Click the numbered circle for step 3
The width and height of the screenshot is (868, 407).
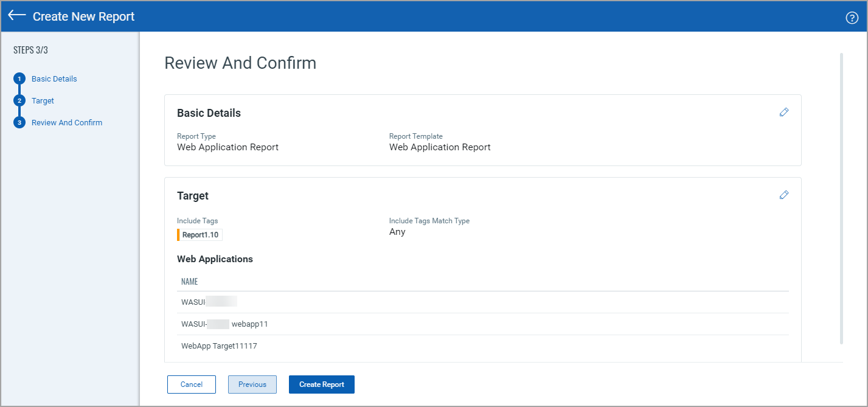click(19, 122)
